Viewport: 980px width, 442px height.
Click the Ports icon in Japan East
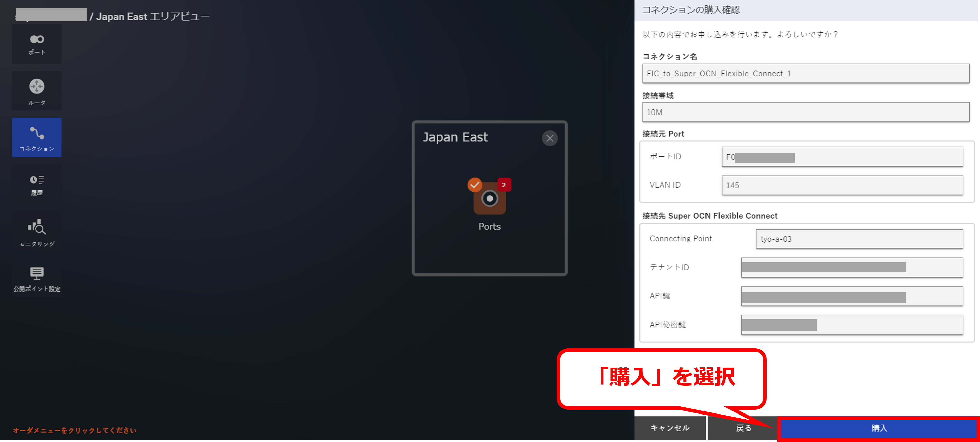pos(489,199)
